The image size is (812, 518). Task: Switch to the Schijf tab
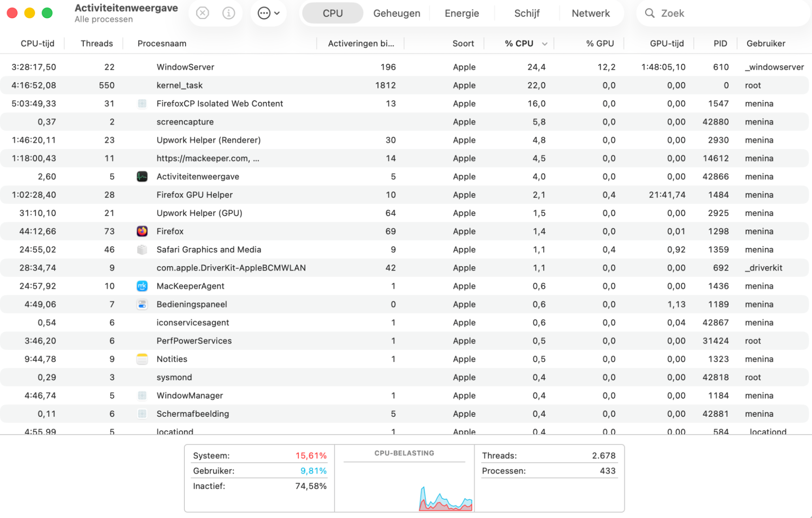click(526, 13)
